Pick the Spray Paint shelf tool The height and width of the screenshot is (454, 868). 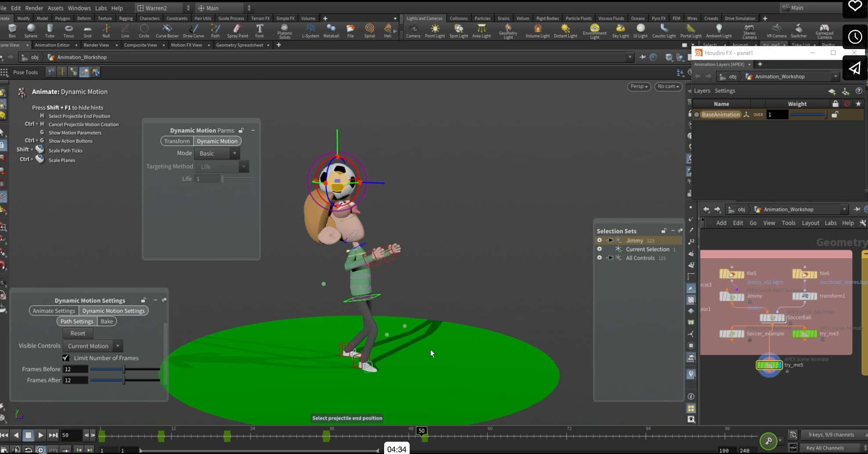coord(237,31)
